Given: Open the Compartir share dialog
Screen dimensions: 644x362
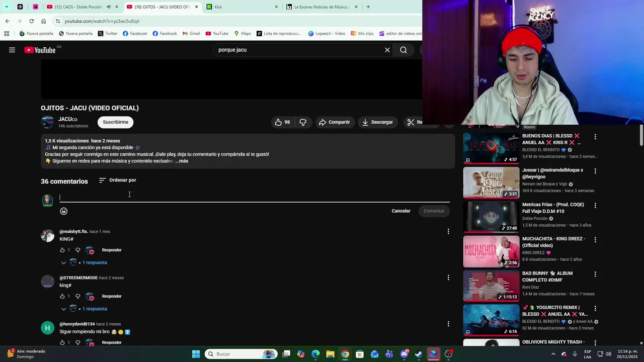Looking at the screenshot, I should coord(335,122).
